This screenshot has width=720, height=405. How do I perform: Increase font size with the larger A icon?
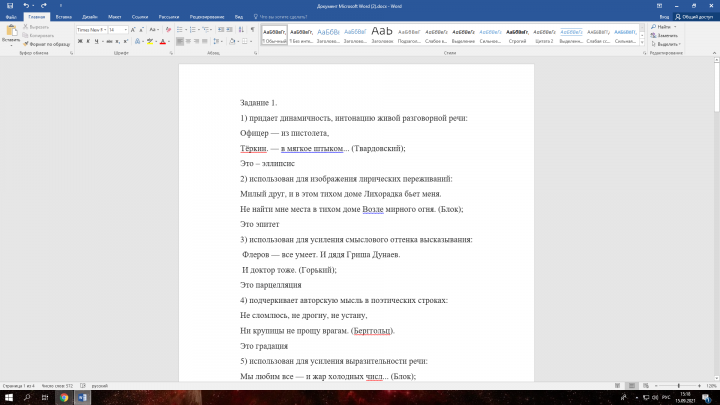pos(133,29)
